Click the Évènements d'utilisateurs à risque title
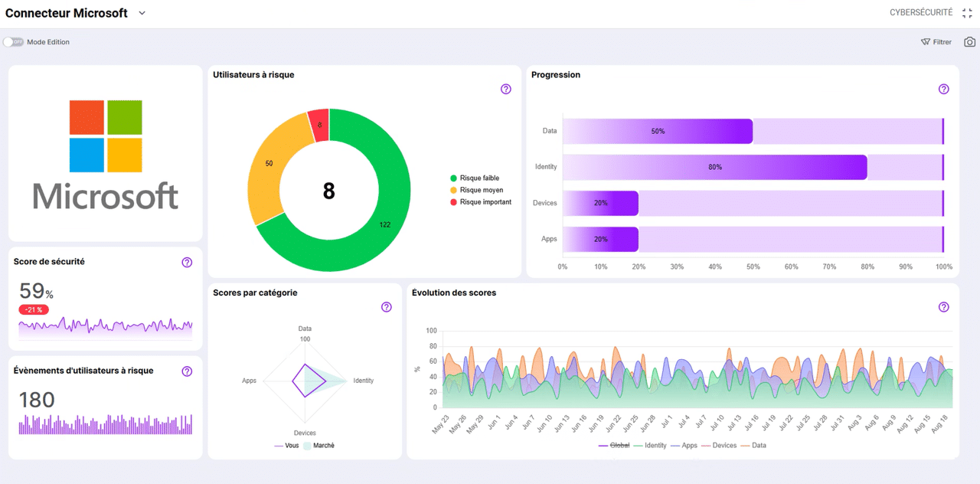 [x=83, y=371]
